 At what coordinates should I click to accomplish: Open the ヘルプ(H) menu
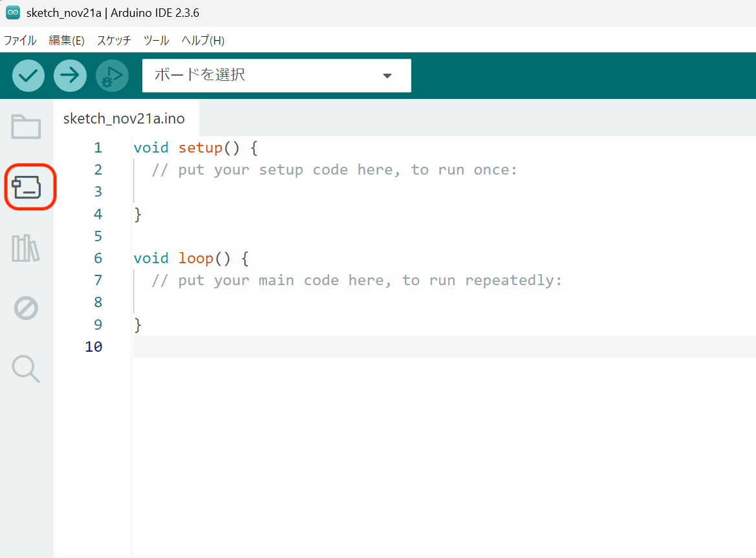tap(203, 40)
